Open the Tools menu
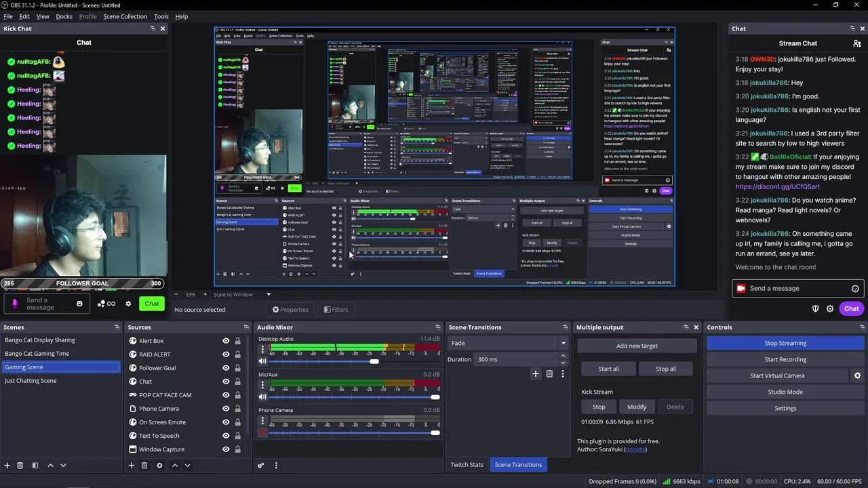This screenshot has height=488, width=868. (161, 16)
